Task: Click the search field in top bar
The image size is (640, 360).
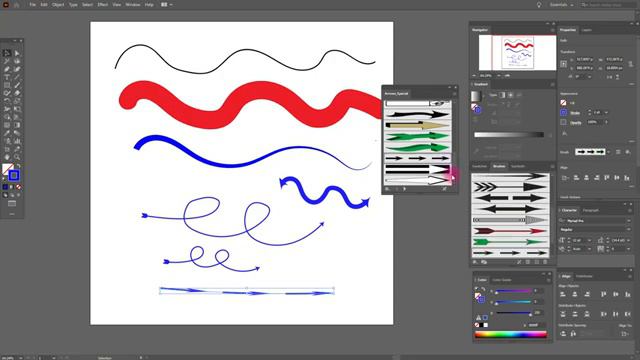Action: [x=609, y=5]
